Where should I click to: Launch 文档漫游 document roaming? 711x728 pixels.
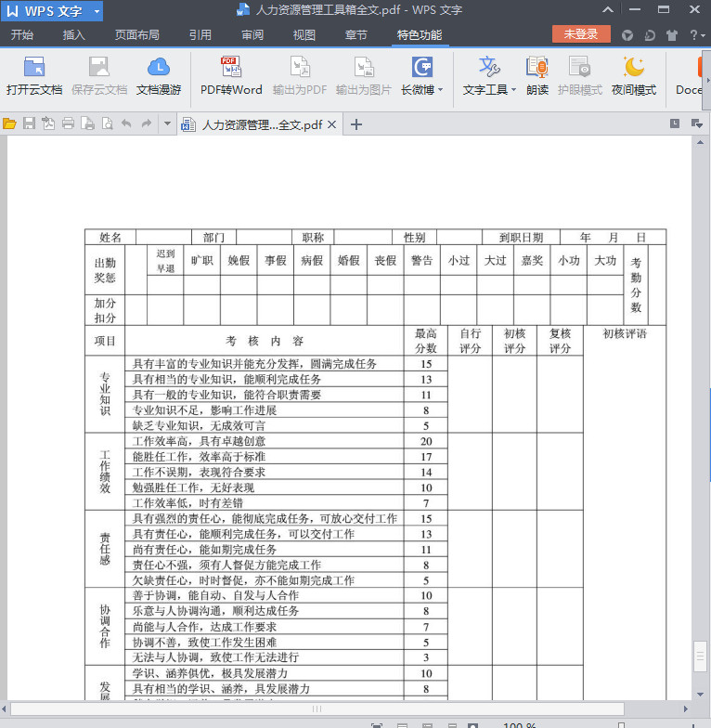click(158, 76)
